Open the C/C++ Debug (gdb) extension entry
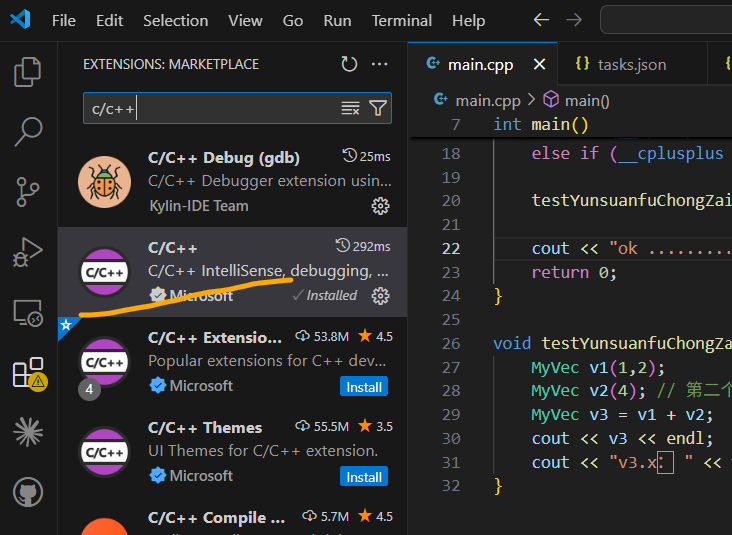732x535 pixels. tap(232, 182)
